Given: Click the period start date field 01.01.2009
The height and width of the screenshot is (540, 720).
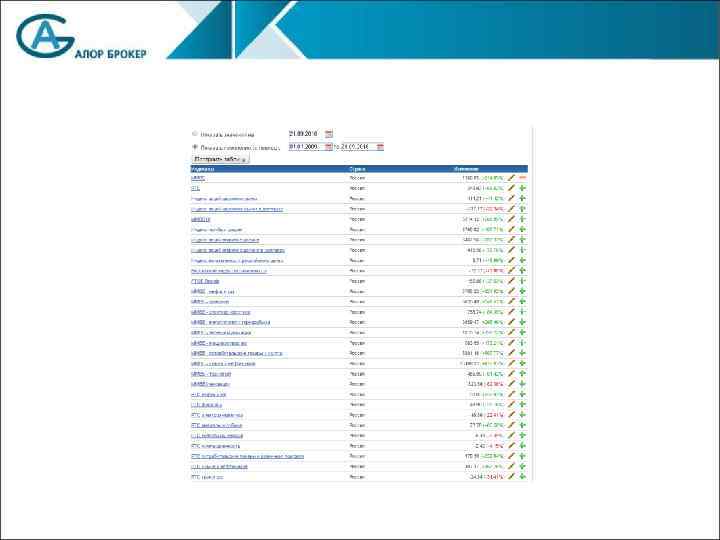Looking at the screenshot, I should click(306, 146).
